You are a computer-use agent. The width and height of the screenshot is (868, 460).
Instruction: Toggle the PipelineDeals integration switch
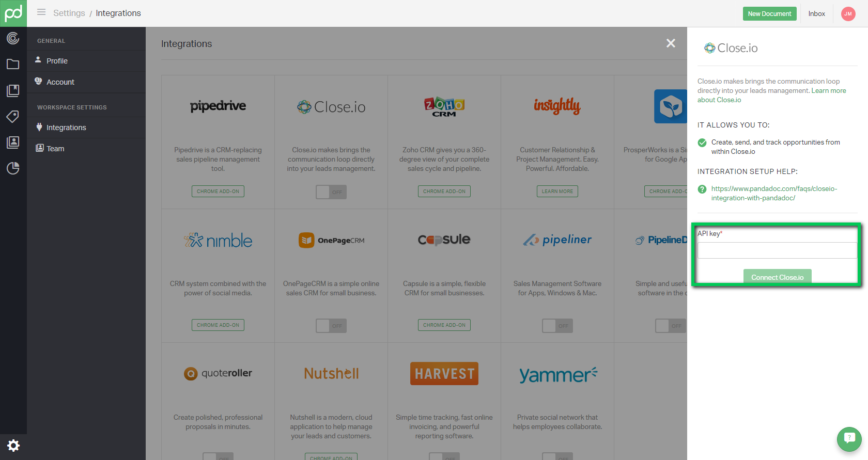click(x=671, y=326)
